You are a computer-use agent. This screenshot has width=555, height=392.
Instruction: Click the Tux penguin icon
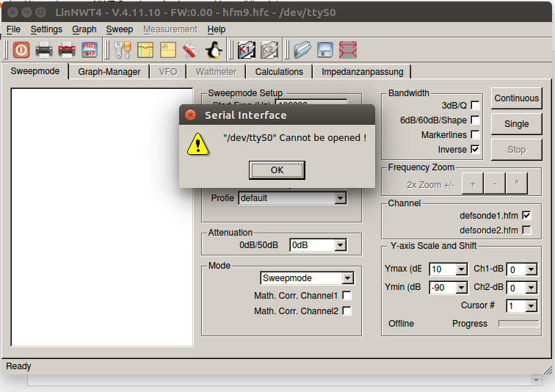point(214,50)
